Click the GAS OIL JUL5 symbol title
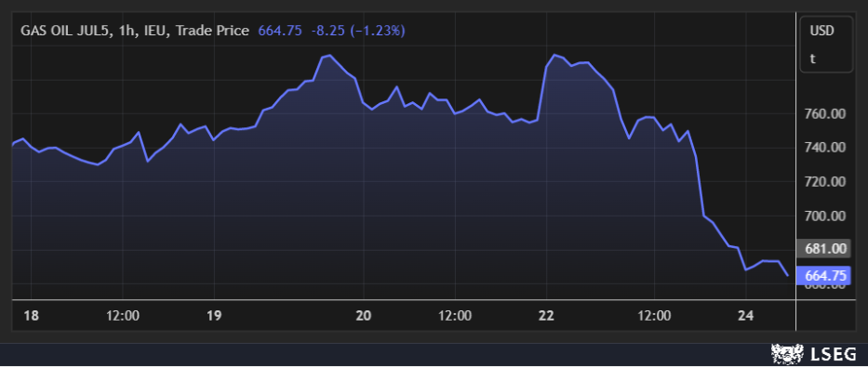The width and height of the screenshot is (868, 367). 66,31
